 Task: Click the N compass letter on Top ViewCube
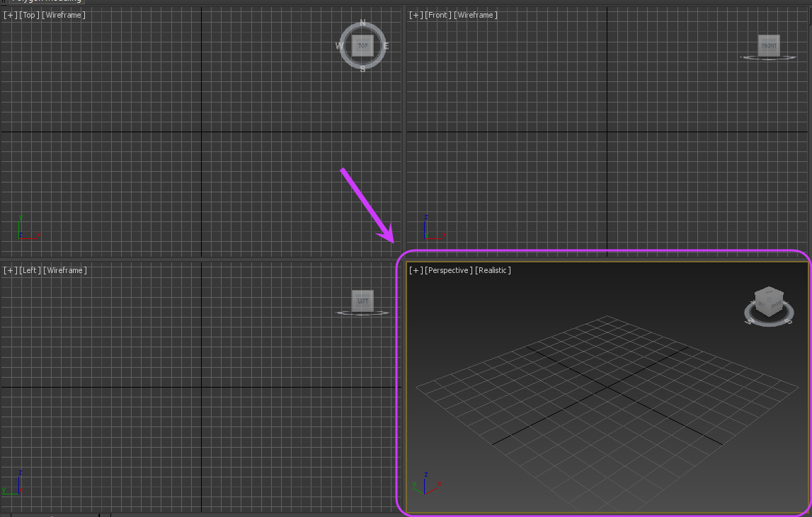point(362,23)
